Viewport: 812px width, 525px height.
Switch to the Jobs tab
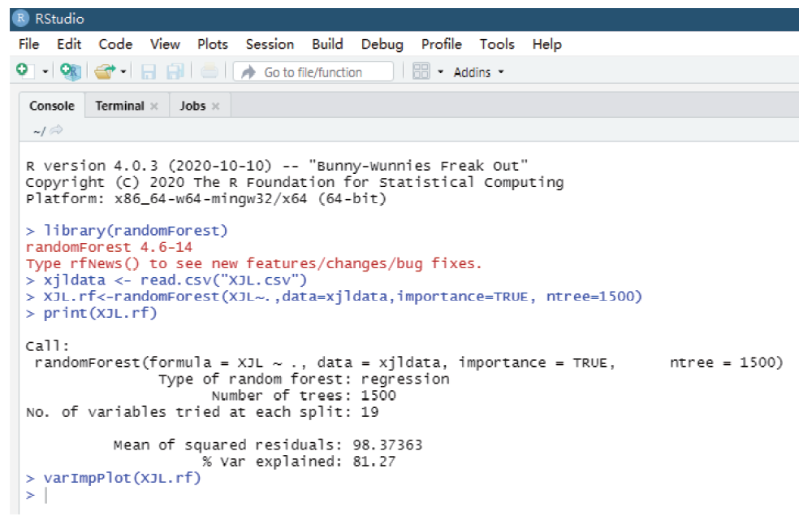192,106
